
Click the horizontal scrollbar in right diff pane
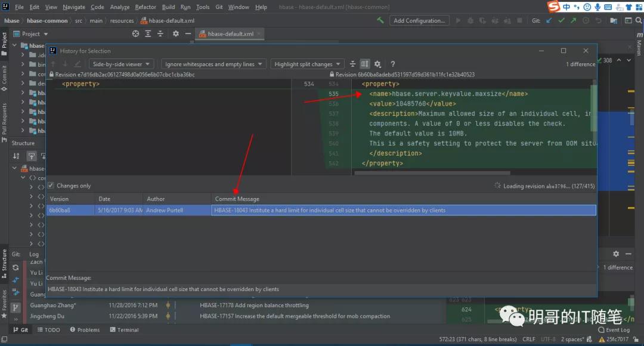coord(432,173)
